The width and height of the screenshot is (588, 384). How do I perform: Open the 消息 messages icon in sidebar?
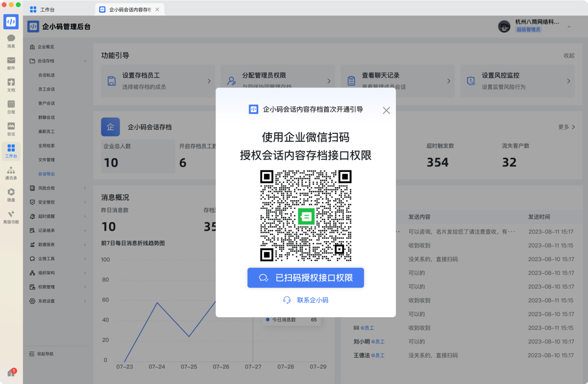(x=11, y=41)
